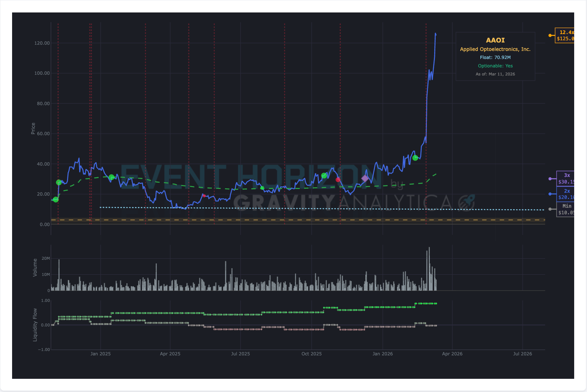Click the 60.00 price axis tick
The width and height of the screenshot is (587, 392).
tap(43, 134)
